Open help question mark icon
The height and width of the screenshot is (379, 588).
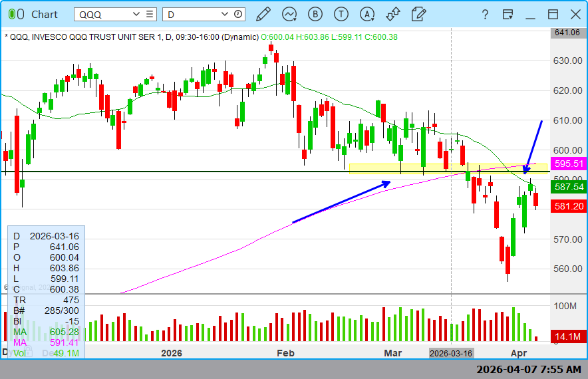pos(485,14)
